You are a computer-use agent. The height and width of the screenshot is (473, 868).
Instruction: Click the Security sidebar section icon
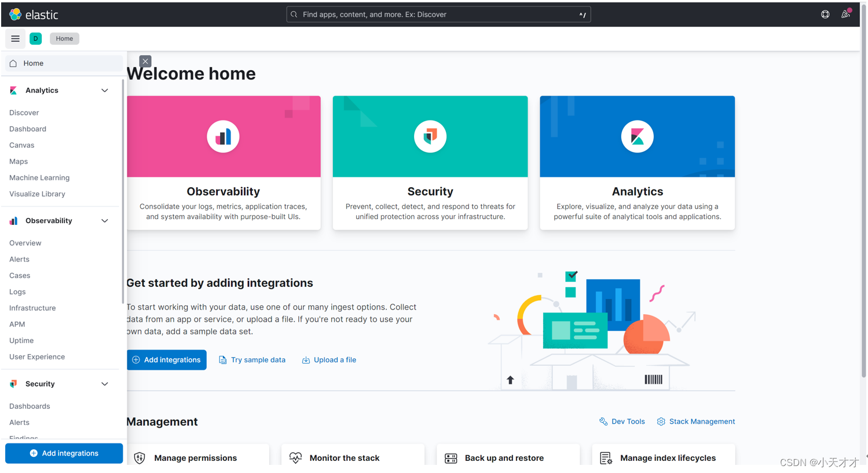[x=13, y=384]
